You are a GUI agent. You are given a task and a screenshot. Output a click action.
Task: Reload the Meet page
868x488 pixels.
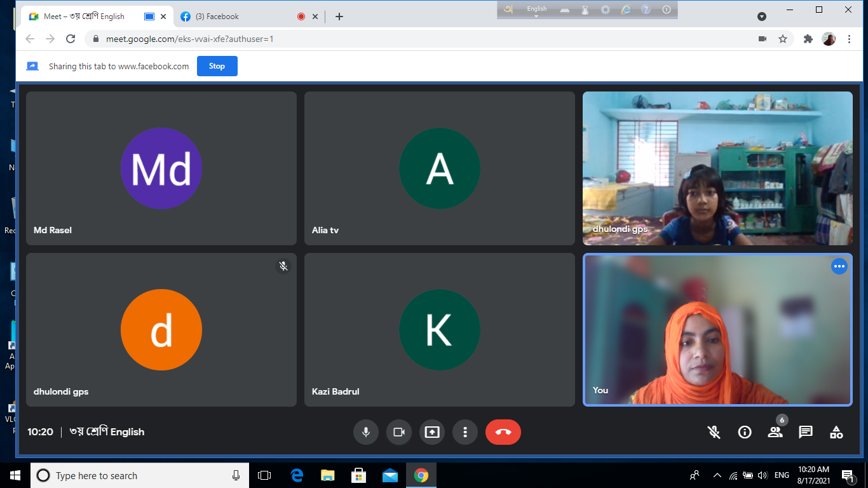pyautogui.click(x=71, y=39)
